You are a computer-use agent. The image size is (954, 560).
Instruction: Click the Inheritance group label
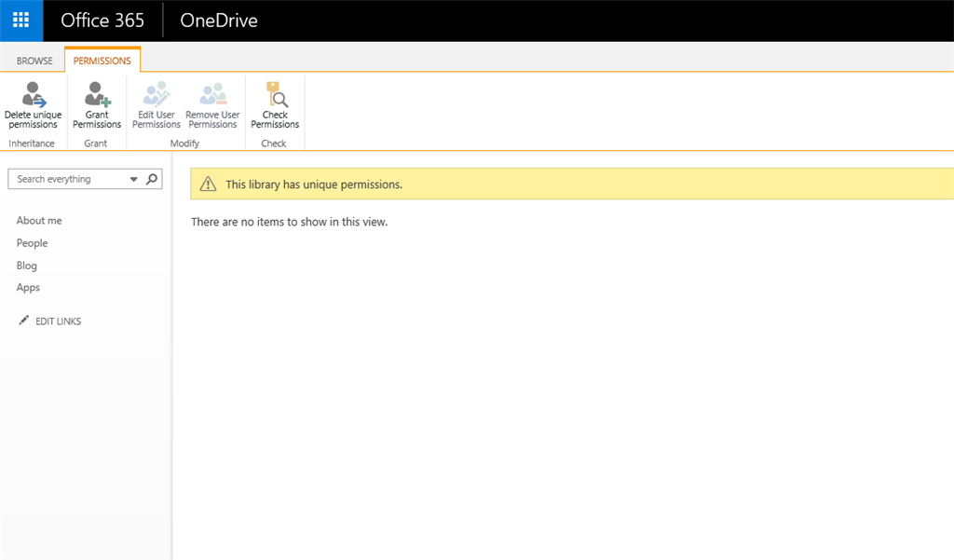(x=32, y=143)
